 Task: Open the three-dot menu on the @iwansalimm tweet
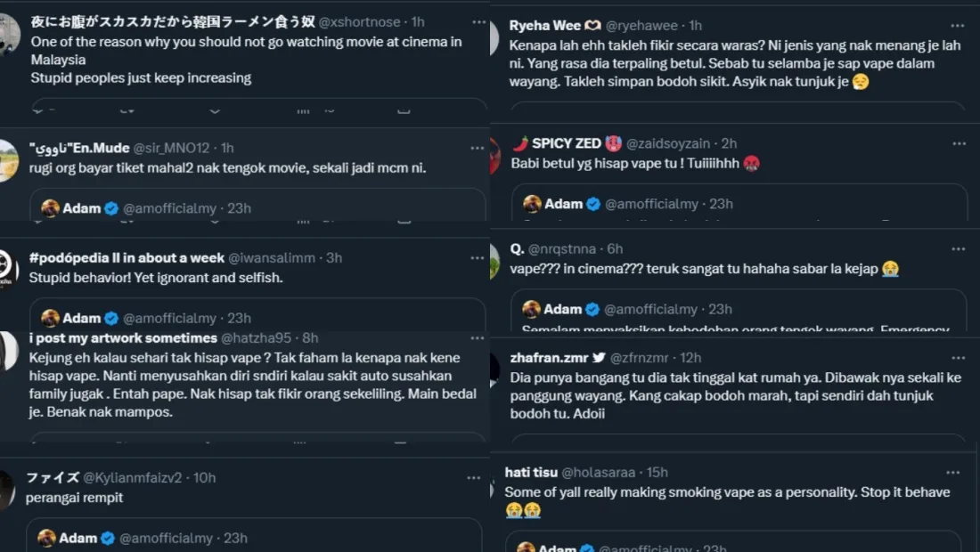pos(478,258)
